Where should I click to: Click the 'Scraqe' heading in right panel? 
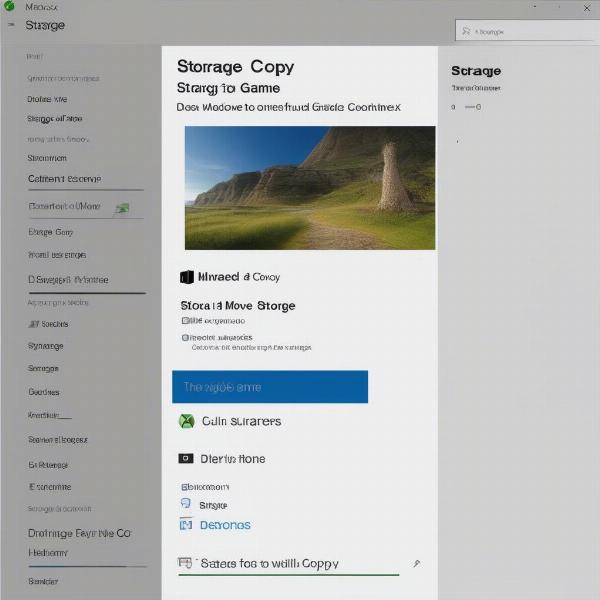[476, 71]
